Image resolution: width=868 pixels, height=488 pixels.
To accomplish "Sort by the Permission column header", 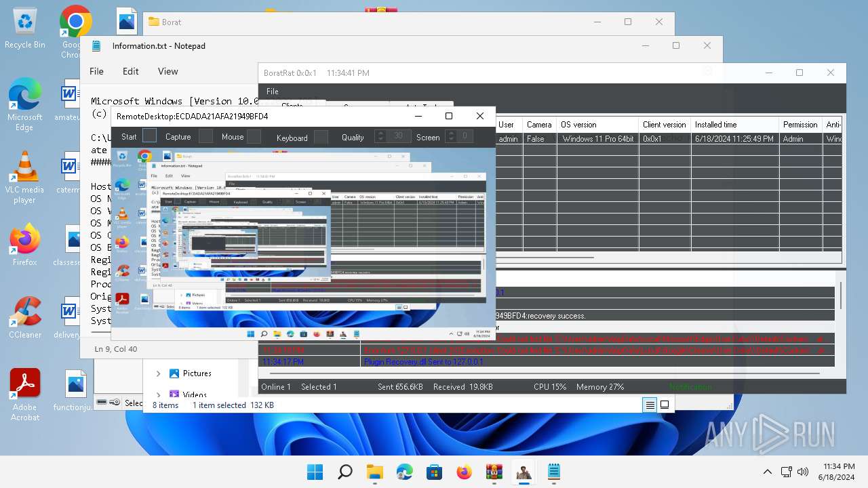I will 800,125.
